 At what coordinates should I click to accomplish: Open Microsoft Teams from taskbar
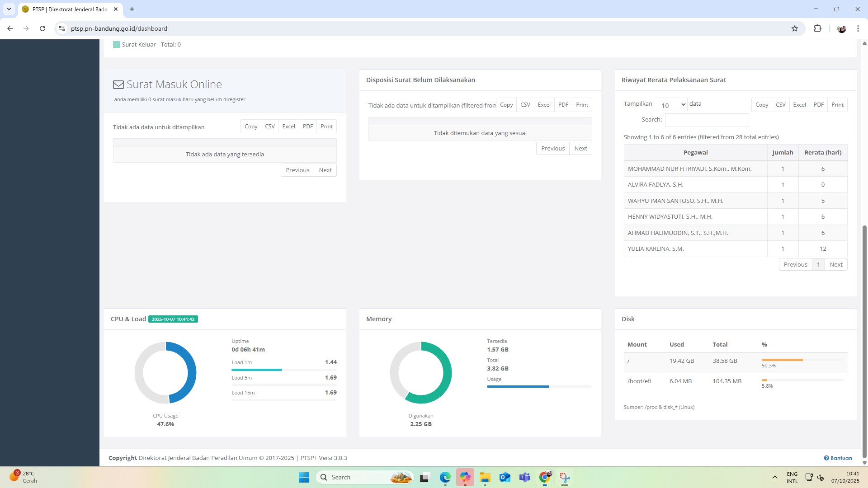524,477
